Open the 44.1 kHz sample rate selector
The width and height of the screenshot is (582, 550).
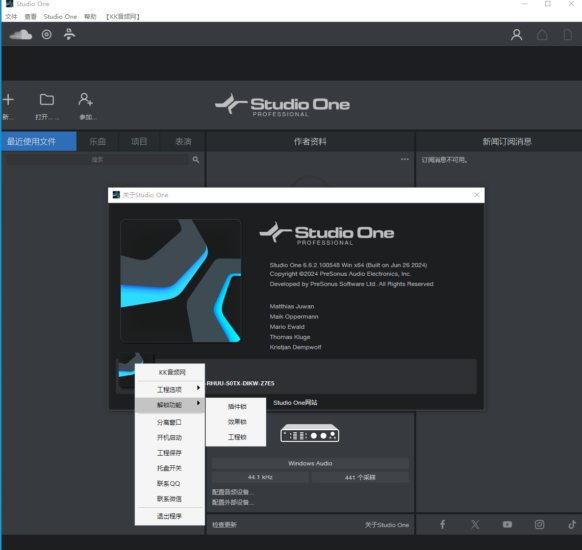coord(260,477)
